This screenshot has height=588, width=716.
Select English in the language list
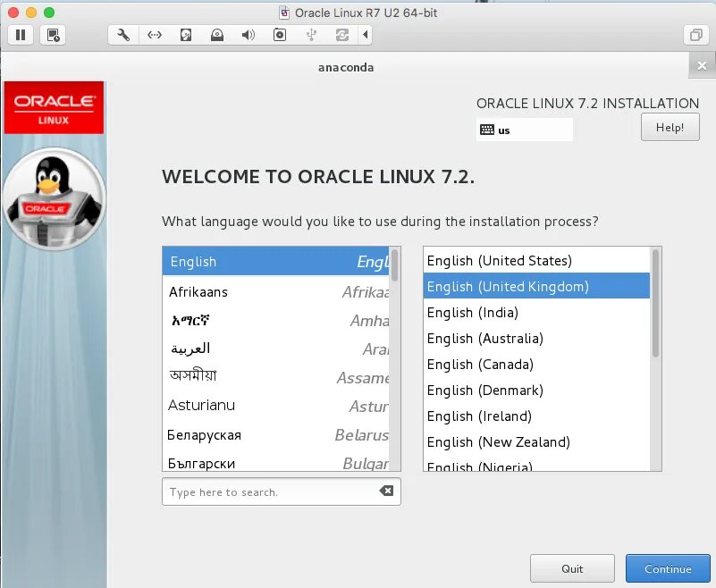point(276,262)
